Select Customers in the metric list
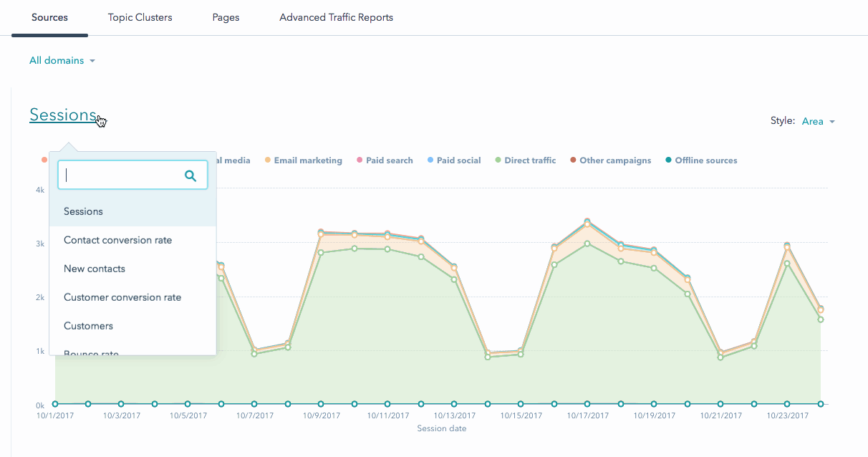The image size is (868, 457). [88, 326]
